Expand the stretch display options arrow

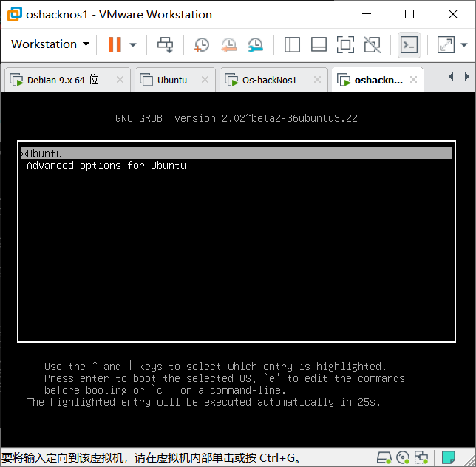point(464,45)
